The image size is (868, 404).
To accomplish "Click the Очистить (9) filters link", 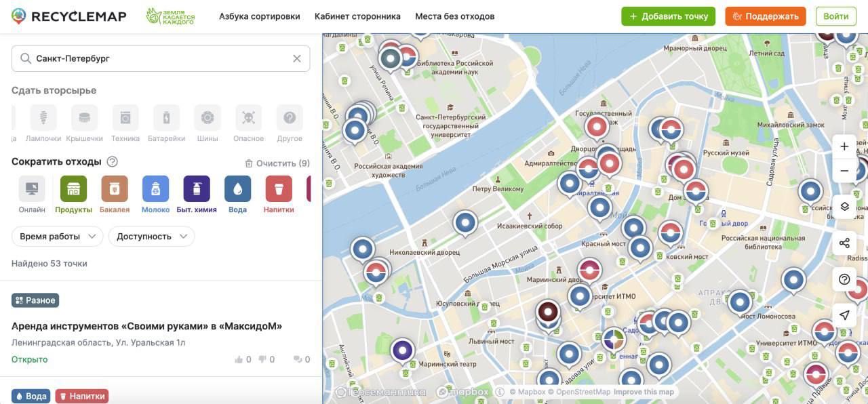I will coord(277,163).
